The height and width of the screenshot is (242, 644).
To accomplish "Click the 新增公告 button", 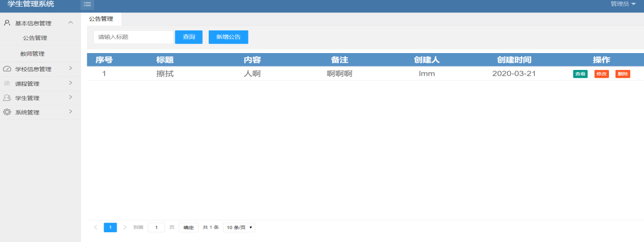I will (x=228, y=37).
